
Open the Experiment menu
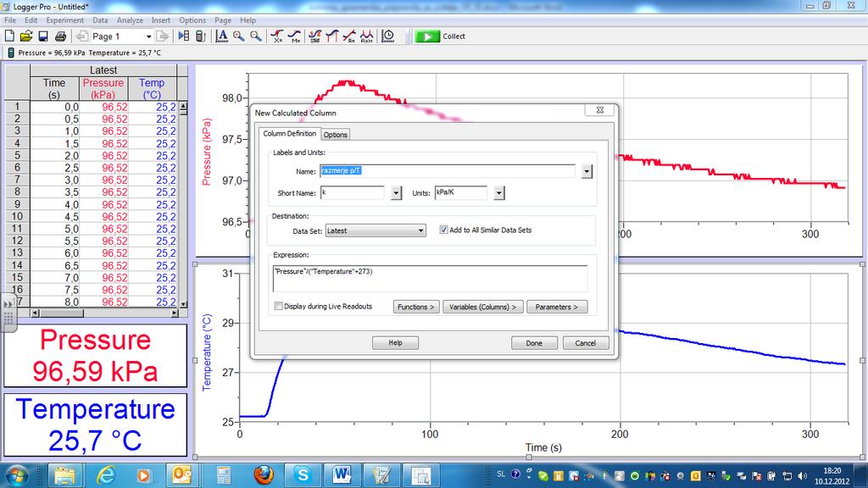tap(64, 20)
